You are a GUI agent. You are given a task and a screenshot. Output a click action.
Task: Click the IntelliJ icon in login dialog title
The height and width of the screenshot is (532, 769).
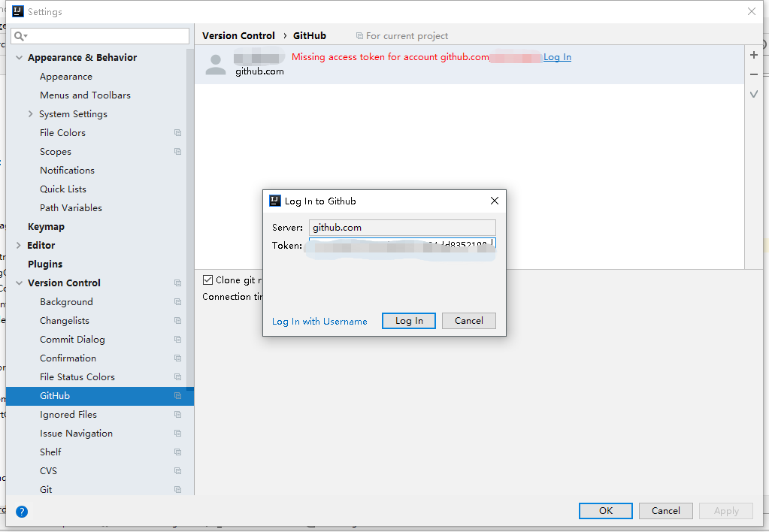coord(275,201)
